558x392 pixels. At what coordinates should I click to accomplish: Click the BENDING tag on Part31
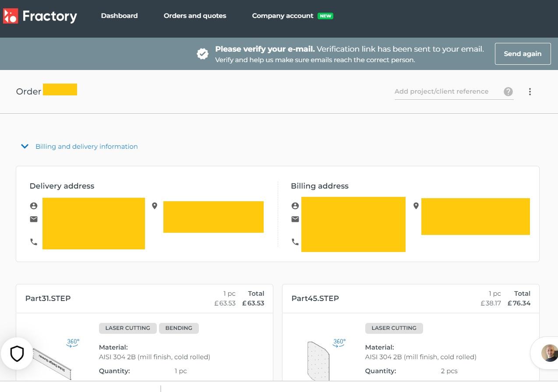(179, 328)
